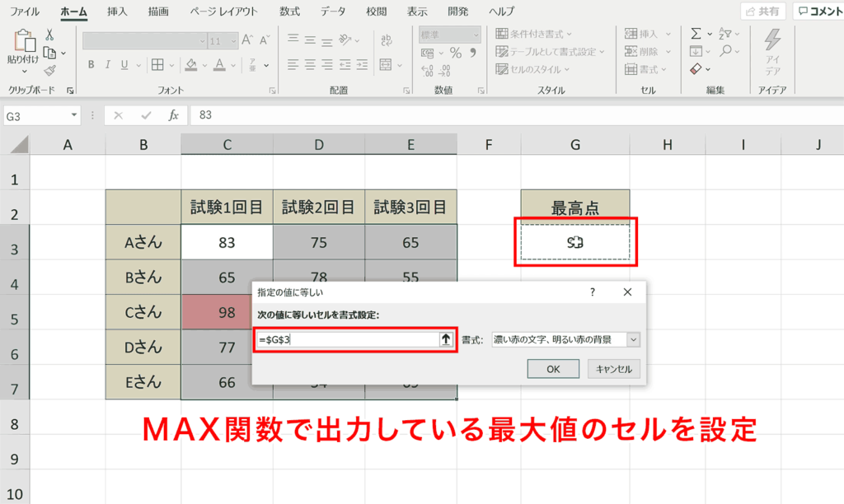Image resolution: width=844 pixels, height=504 pixels.
Task: Cut selection with the scissors icon
Action: (49, 35)
